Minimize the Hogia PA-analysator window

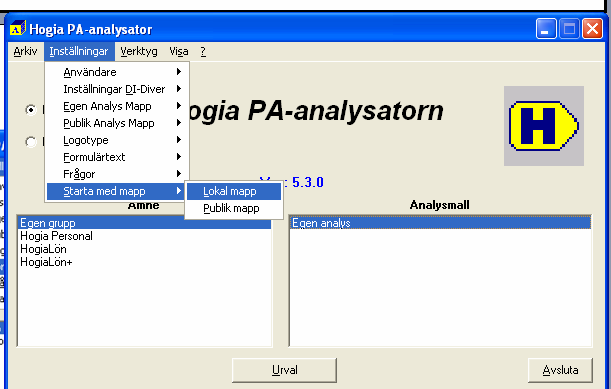click(x=546, y=29)
